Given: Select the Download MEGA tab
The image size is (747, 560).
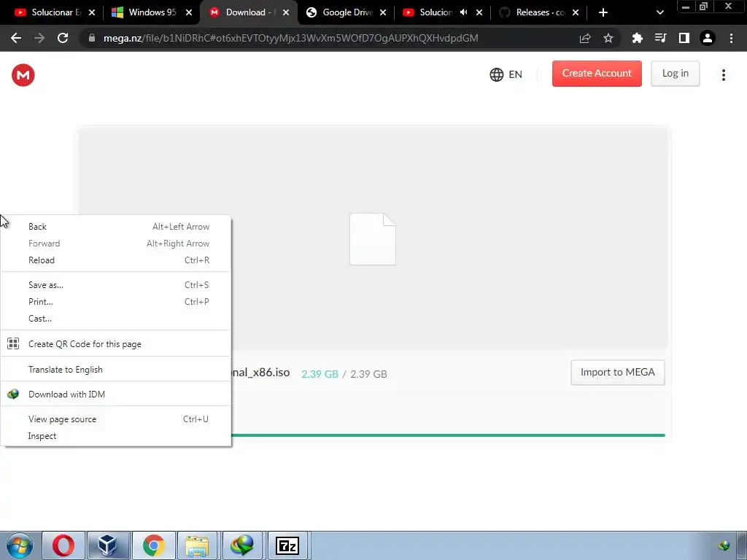Looking at the screenshot, I should pos(249,12).
